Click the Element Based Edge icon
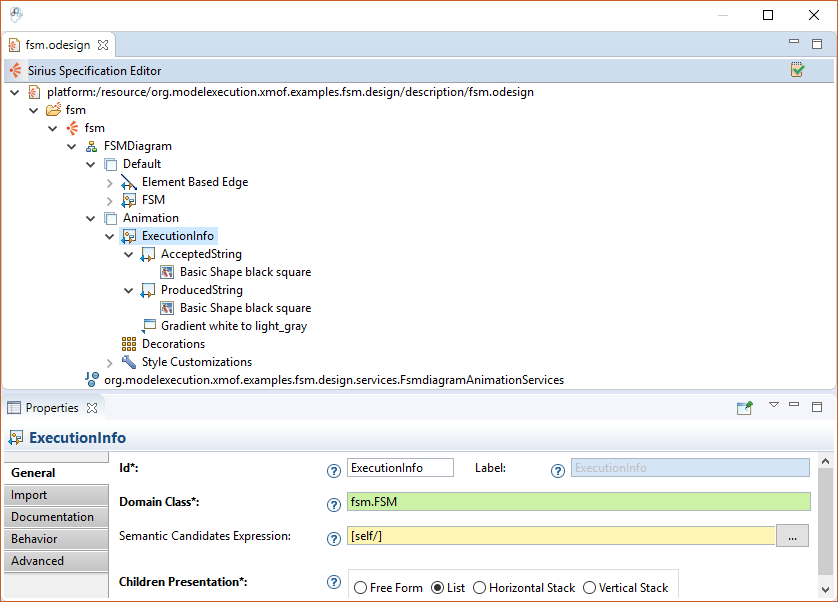The height and width of the screenshot is (602, 838). pyautogui.click(x=127, y=181)
